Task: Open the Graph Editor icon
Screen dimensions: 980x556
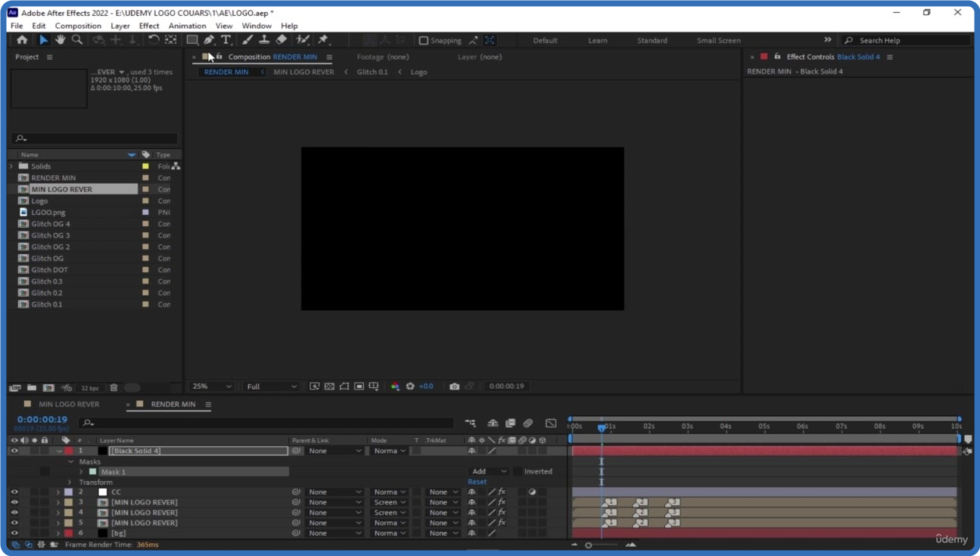Action: click(551, 424)
